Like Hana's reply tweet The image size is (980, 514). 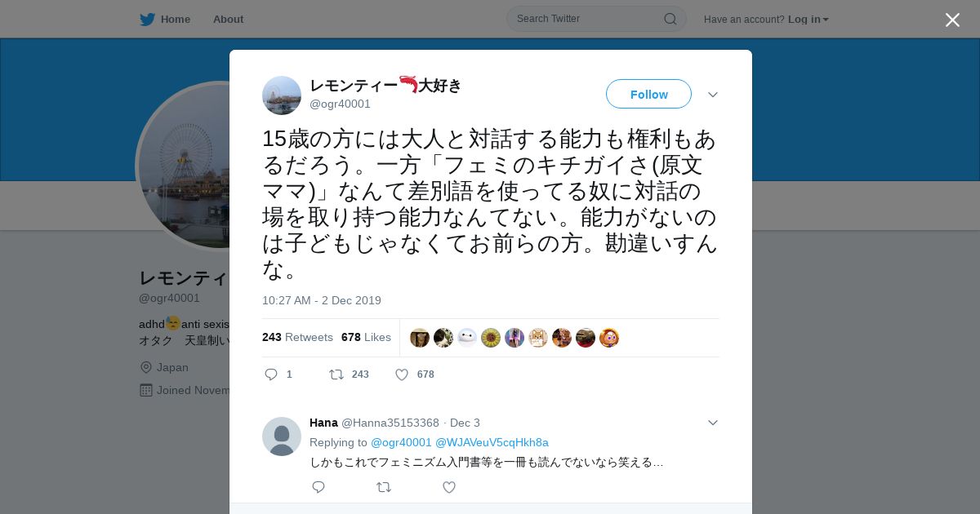(448, 487)
